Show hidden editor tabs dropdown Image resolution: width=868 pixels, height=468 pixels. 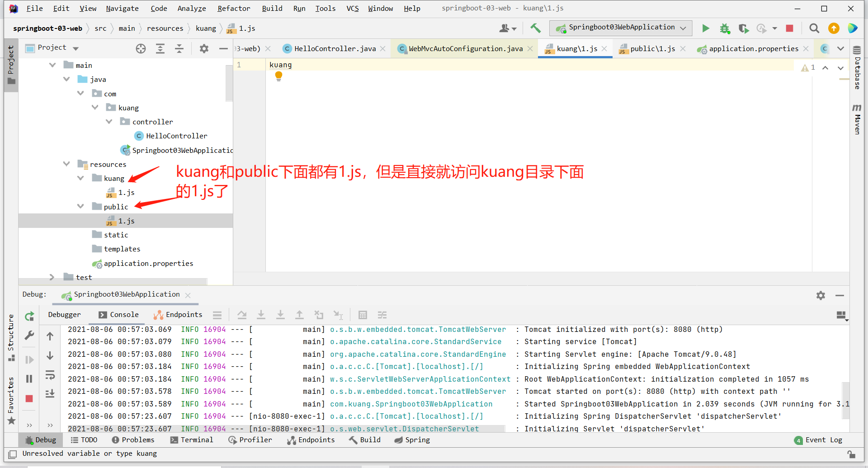[x=840, y=49]
